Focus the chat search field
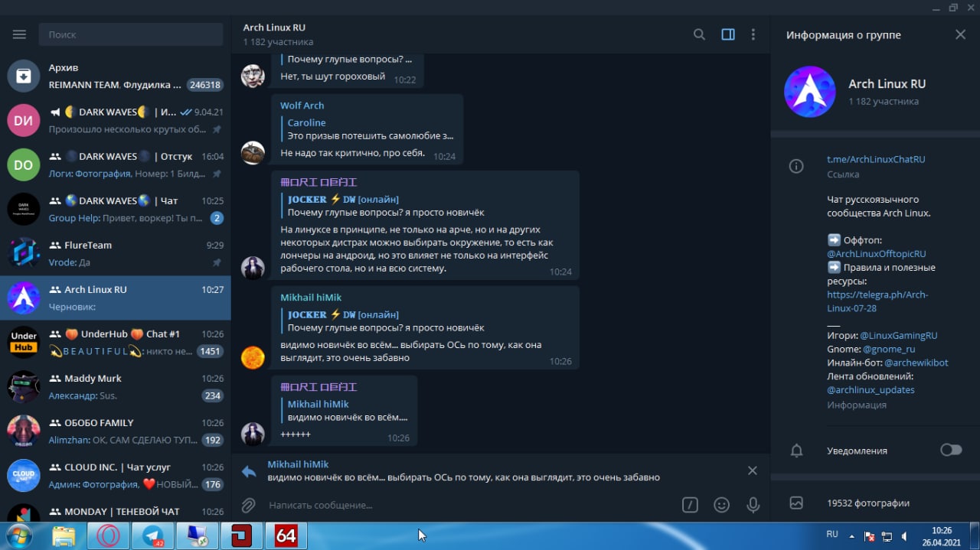 click(x=130, y=34)
